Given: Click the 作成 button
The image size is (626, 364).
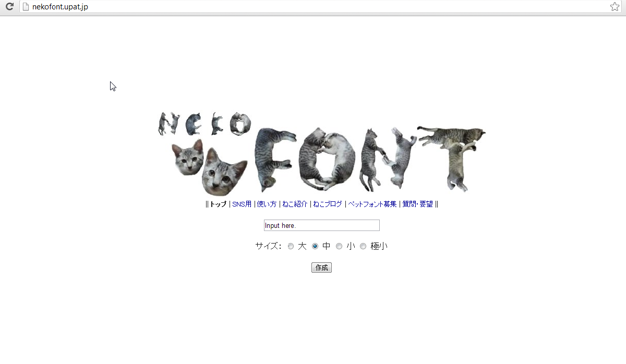Looking at the screenshot, I should [321, 268].
